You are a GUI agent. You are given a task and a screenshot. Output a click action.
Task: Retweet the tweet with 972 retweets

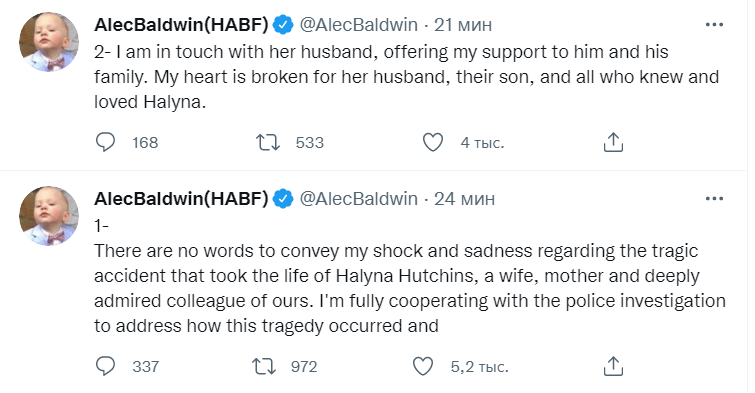tap(264, 367)
